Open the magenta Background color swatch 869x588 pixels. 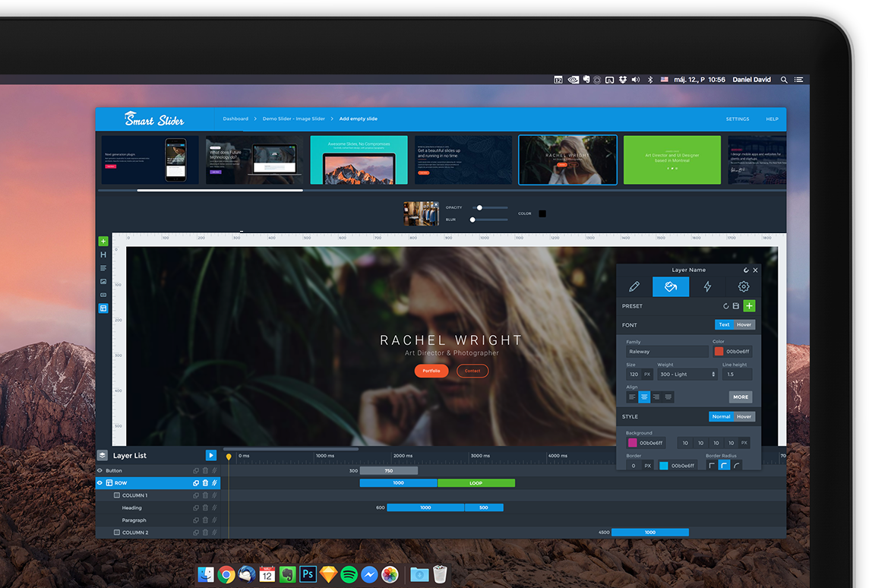click(x=632, y=443)
